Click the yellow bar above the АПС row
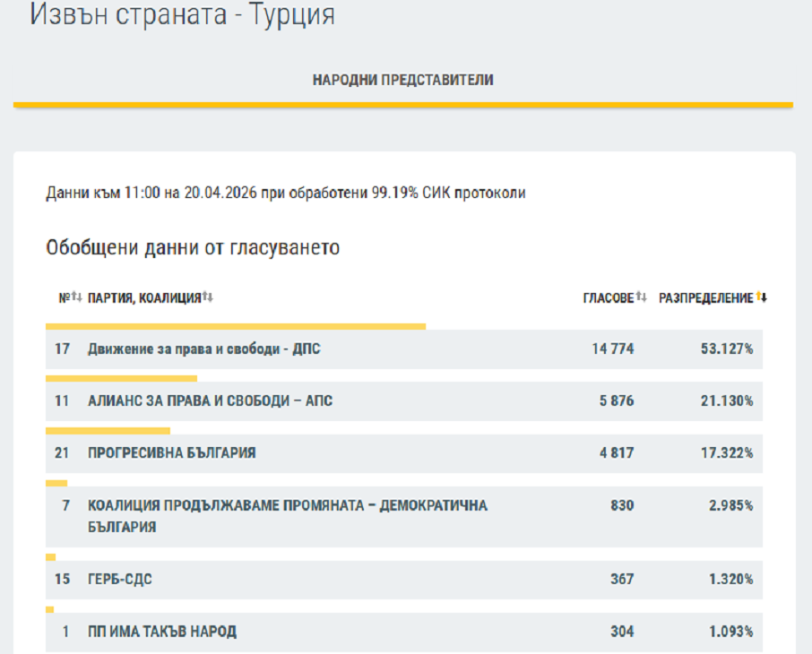 click(121, 378)
